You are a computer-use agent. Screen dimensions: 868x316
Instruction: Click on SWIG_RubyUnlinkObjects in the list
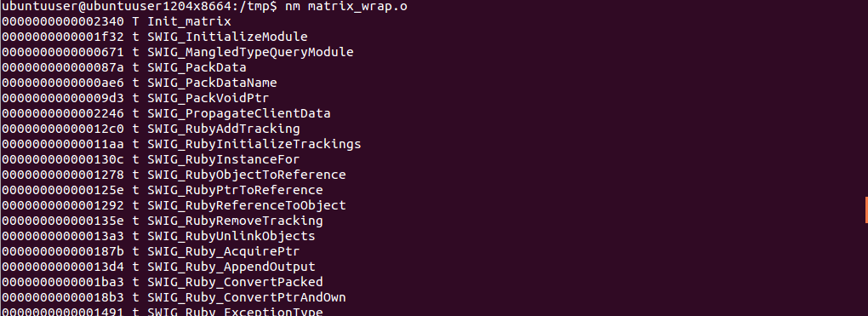tap(231, 236)
